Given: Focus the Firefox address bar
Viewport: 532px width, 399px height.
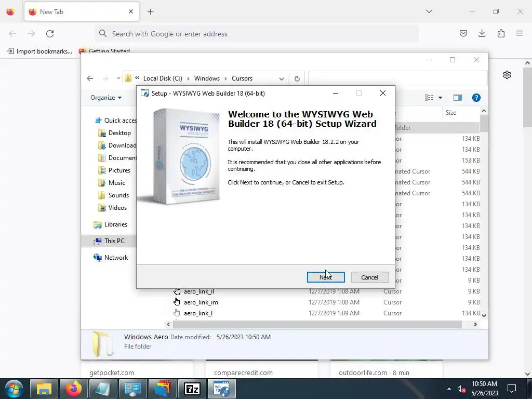Looking at the screenshot, I should tap(257, 34).
